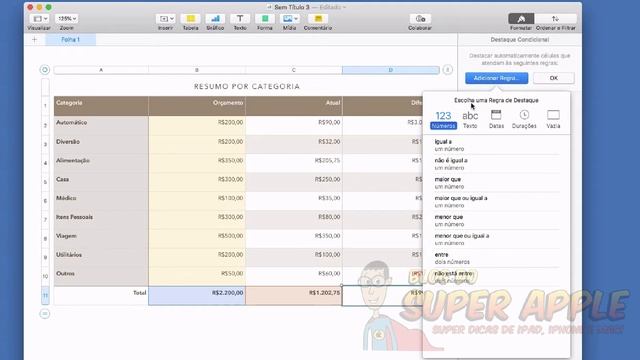Select column C header

point(293,70)
